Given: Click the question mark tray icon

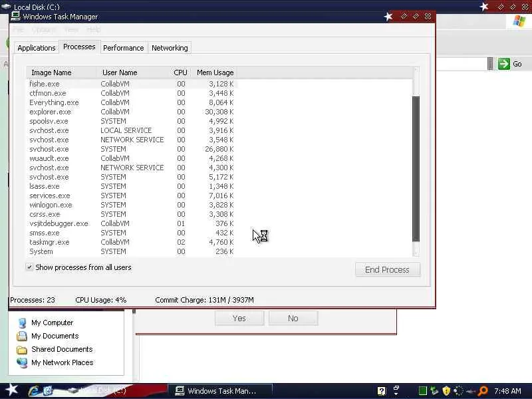Looking at the screenshot, I should click(x=382, y=391).
